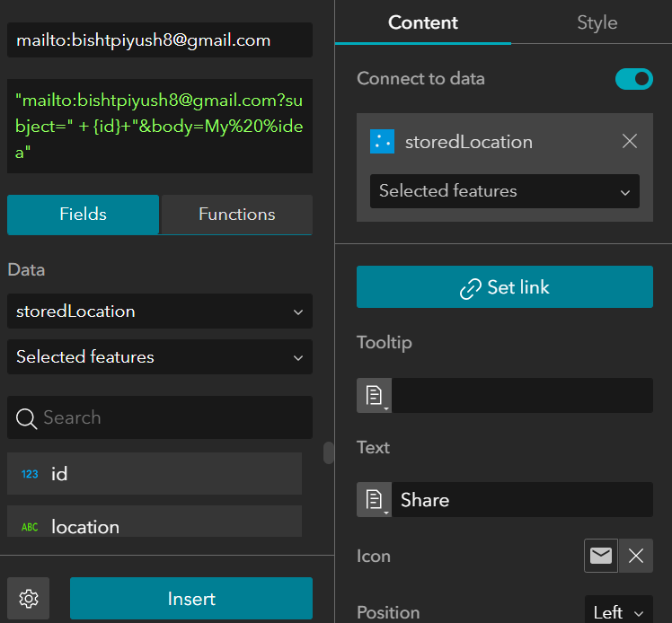Remove the storedLocation data source
Screen dimensions: 672x623
(x=630, y=142)
